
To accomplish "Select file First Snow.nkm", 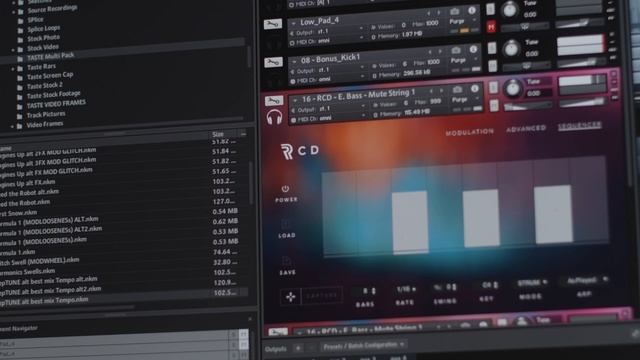I will coord(18,213).
